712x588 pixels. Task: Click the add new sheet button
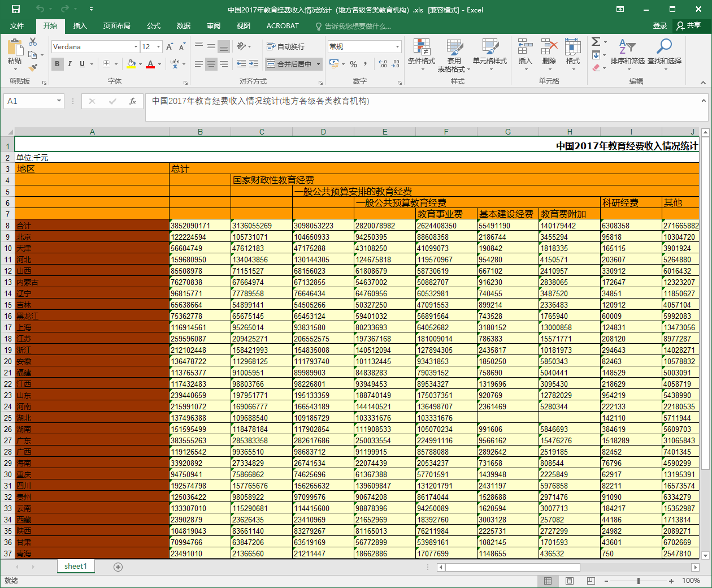click(118, 567)
